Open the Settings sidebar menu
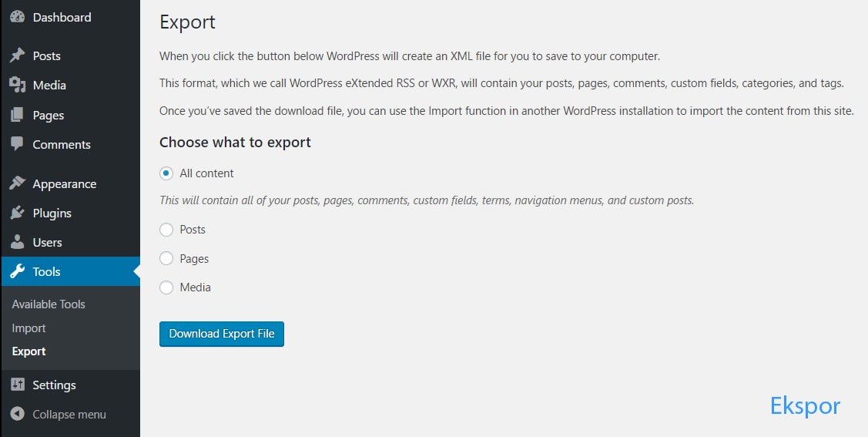Screen dimensions: 868x437 coord(70,385)
